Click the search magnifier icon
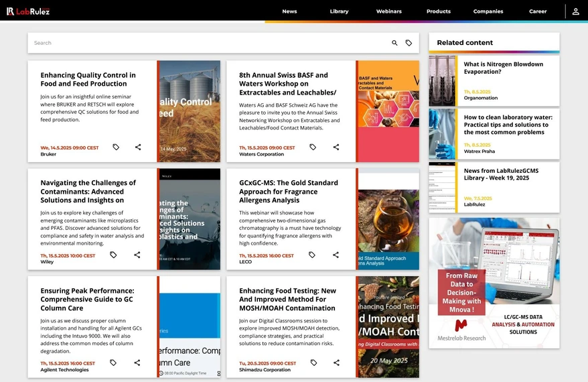 pos(394,43)
